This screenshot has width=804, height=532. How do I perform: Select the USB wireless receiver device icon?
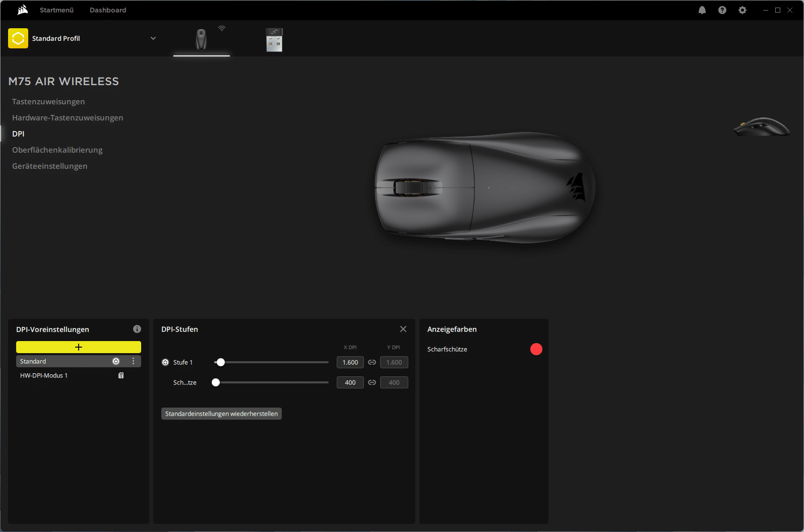click(274, 40)
